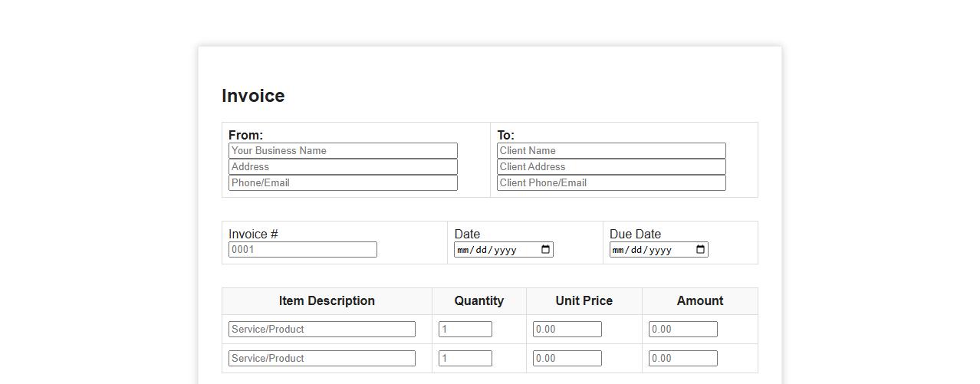Image resolution: width=980 pixels, height=384 pixels.
Task: Click the Item Description column header
Action: pyautogui.click(x=327, y=300)
